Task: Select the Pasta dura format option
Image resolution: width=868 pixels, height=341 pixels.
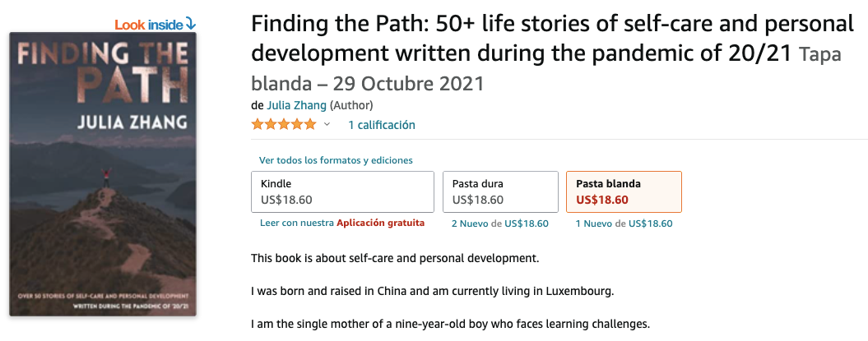Action: (x=499, y=191)
